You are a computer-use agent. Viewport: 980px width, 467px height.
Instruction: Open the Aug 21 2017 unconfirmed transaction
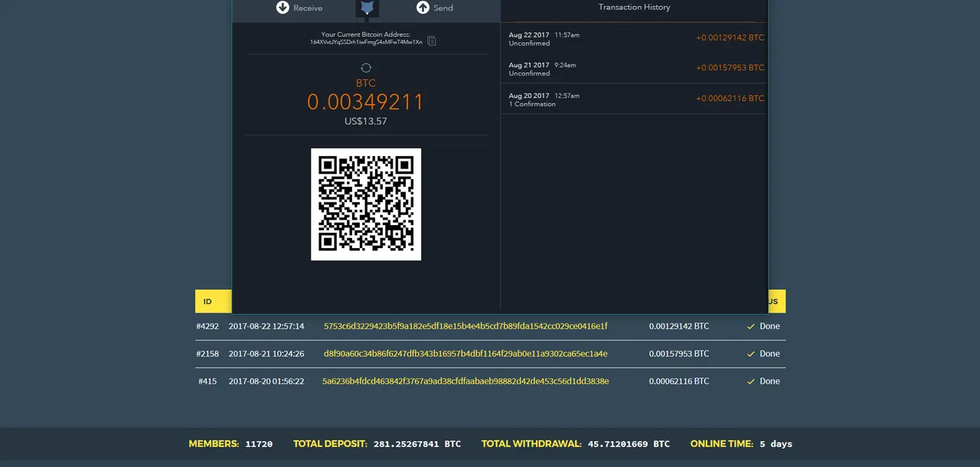[x=634, y=68]
